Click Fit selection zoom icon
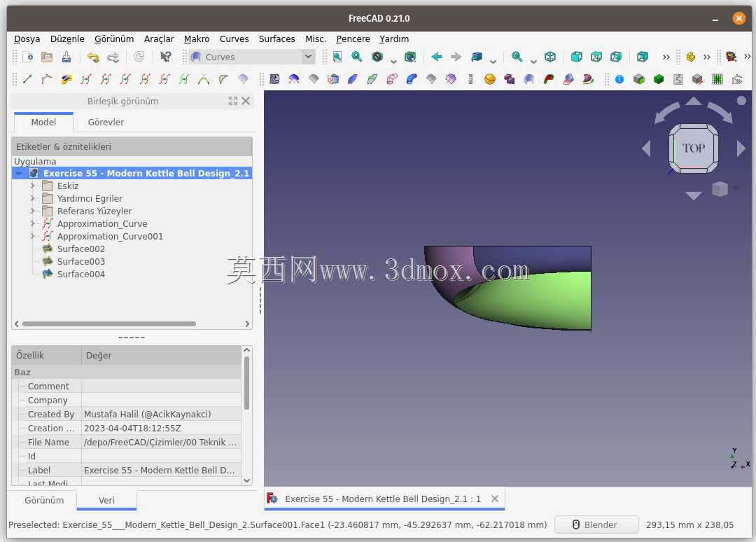The width and height of the screenshot is (756, 542). pyautogui.click(x=357, y=57)
